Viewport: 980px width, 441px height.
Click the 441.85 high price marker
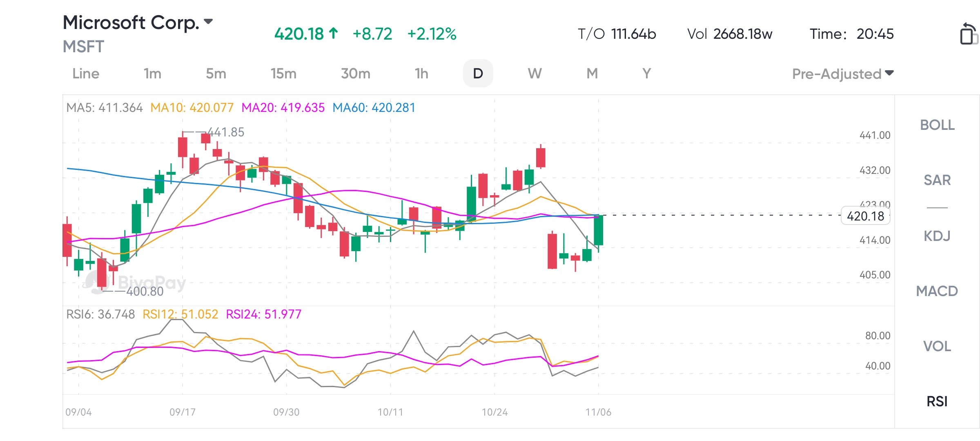226,132
